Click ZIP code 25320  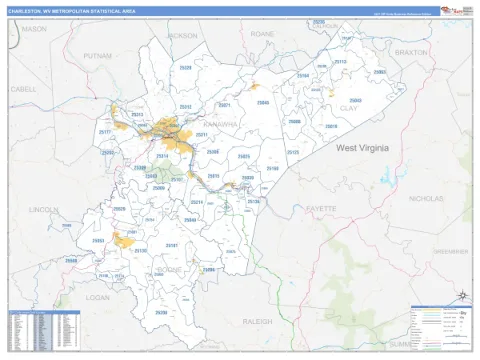(x=185, y=68)
